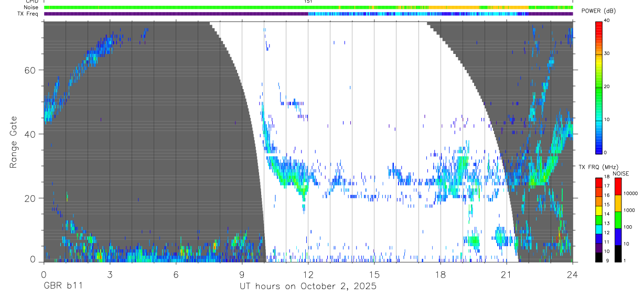Click the 'TX Freq' row label at top
The image size is (644, 297).
(x=28, y=14)
